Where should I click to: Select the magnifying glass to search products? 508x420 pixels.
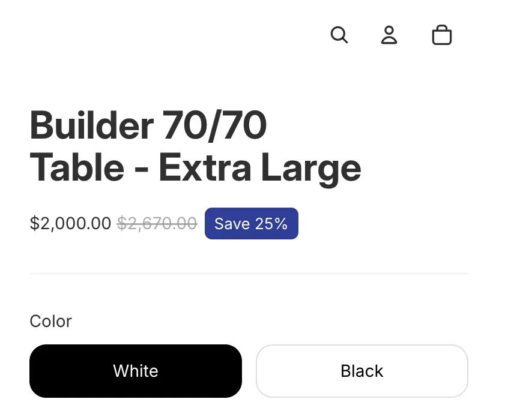pyautogui.click(x=339, y=35)
